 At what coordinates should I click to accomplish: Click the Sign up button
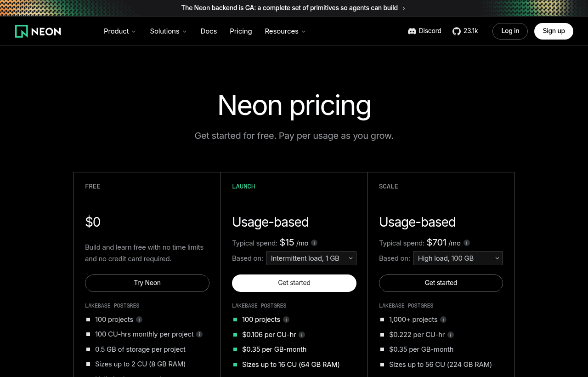[x=554, y=31]
